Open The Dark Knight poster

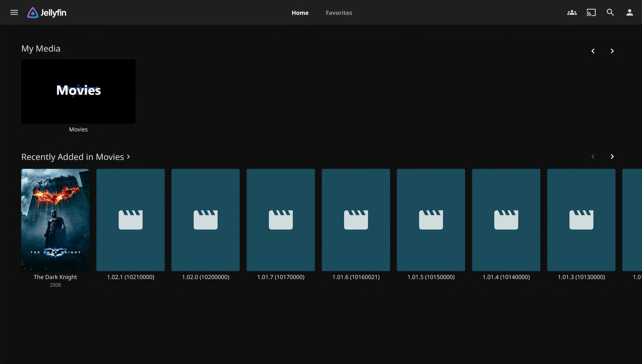tap(55, 220)
